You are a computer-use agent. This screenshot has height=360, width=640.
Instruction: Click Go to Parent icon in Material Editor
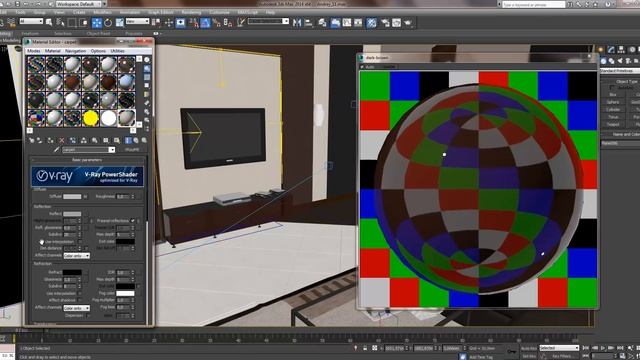point(136,140)
